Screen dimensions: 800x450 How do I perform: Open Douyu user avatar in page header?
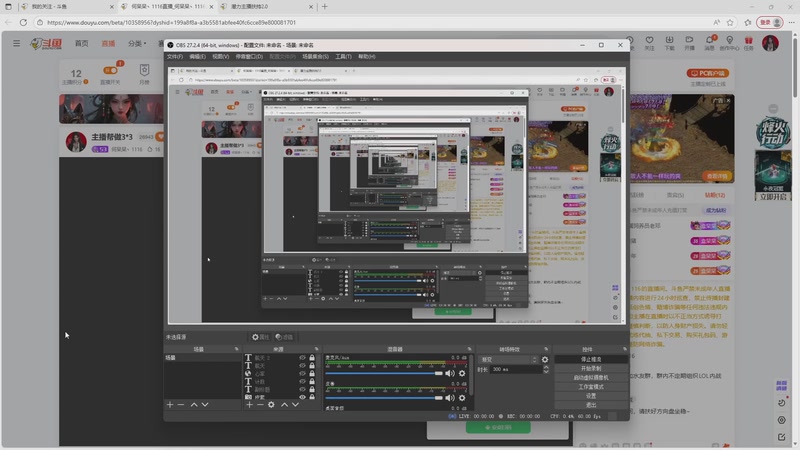770,43
